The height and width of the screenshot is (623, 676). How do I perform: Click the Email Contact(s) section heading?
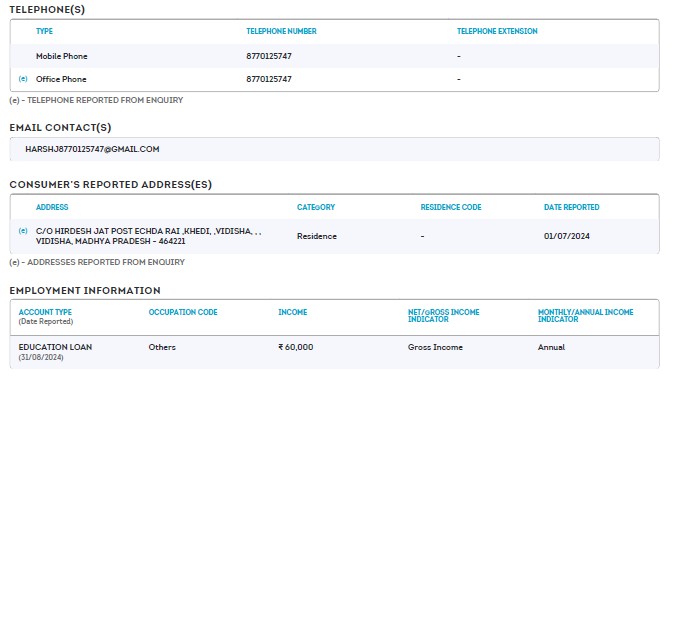click(x=60, y=127)
